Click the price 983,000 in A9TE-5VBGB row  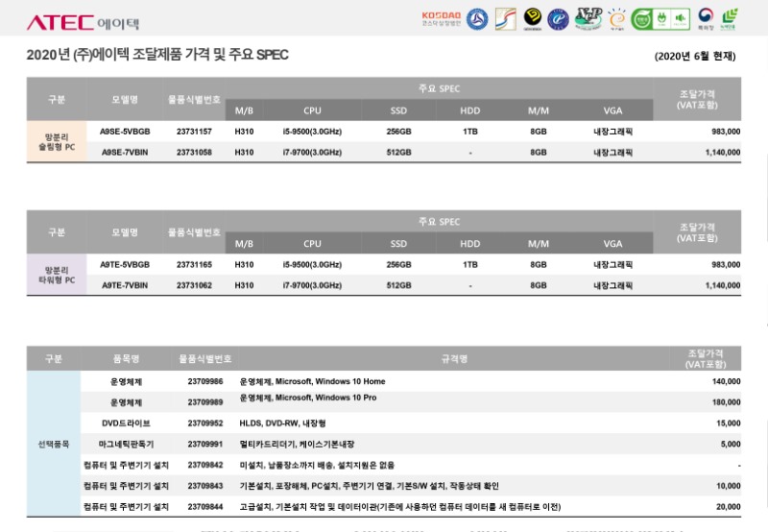pos(726,264)
